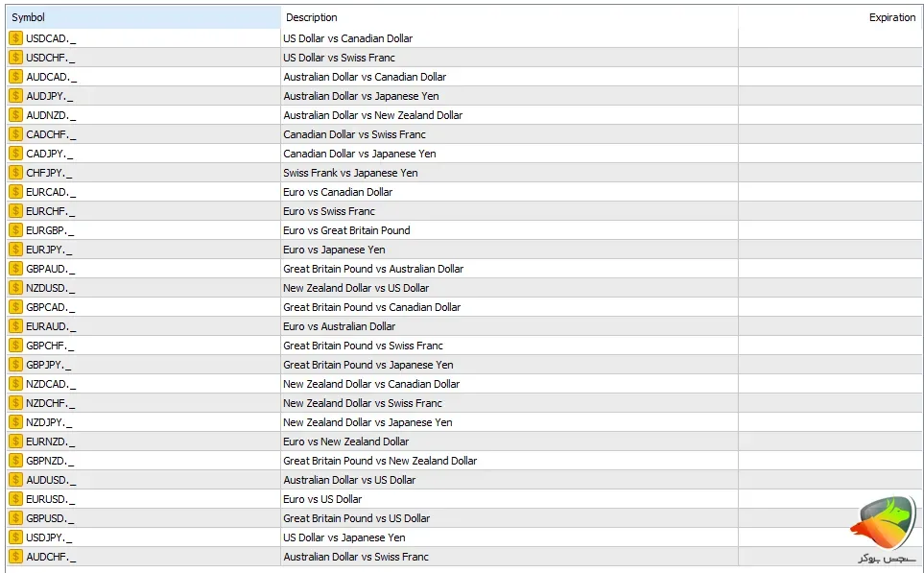The image size is (924, 573).
Task: Click the gold icon next to GBPJPY._
Action: pos(16,365)
